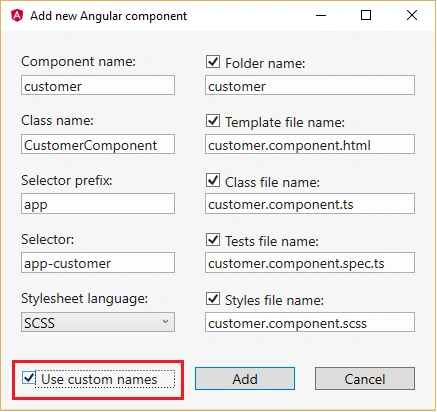This screenshot has width=437, height=412.
Task: Click the Add button
Action: 245,379
